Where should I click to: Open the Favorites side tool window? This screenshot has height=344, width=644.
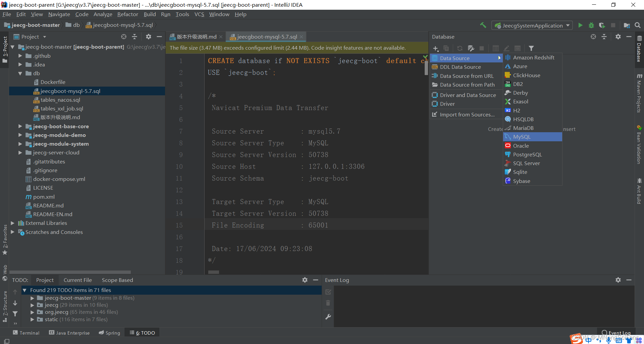5,239
